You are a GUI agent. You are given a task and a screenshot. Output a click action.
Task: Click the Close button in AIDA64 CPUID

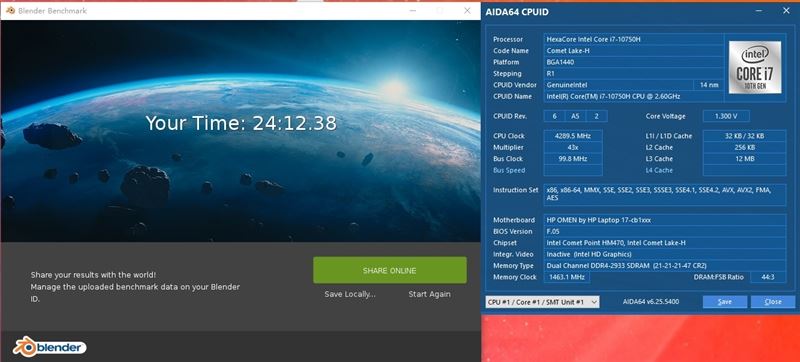(773, 302)
